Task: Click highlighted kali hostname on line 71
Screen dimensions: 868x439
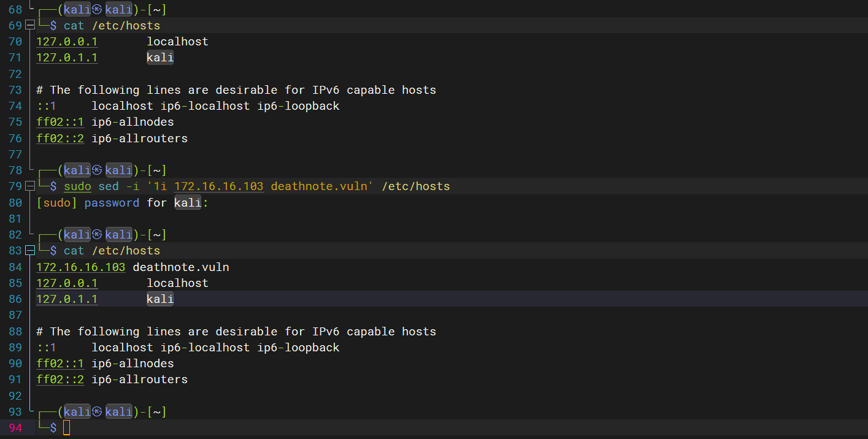Action: pos(160,58)
